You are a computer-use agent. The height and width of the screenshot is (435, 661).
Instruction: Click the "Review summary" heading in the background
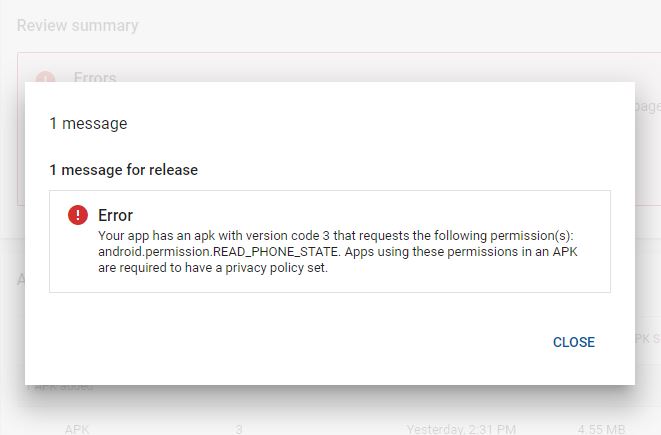(77, 25)
